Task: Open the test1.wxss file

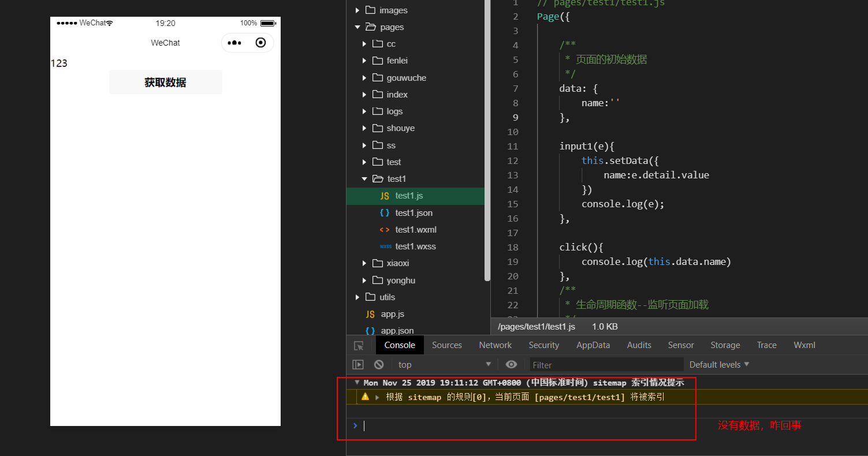Action: click(415, 246)
